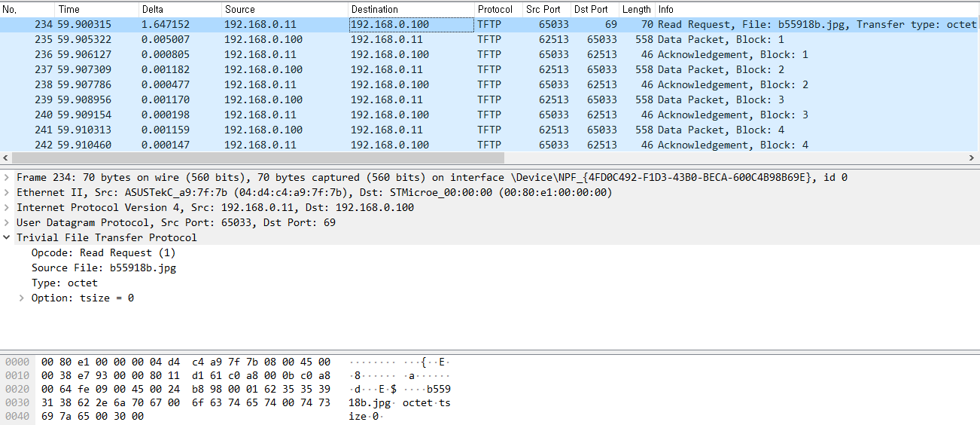Click length value 70 in packet 234
The image size is (980, 425).
(x=647, y=24)
